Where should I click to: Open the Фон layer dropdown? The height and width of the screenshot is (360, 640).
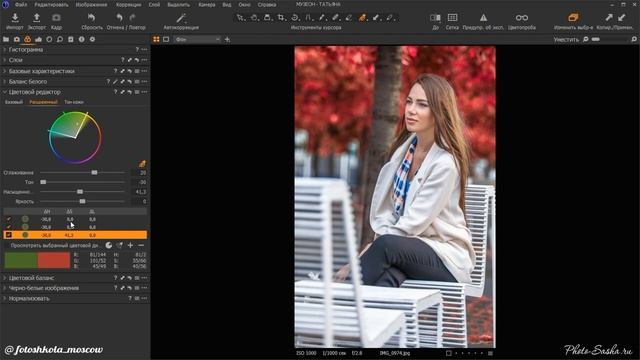click(x=197, y=40)
